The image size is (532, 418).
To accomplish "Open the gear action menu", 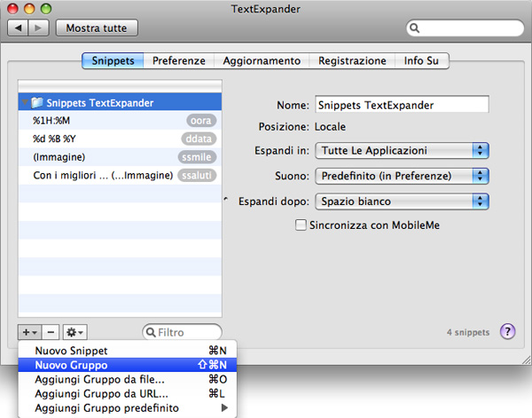I will click(x=75, y=332).
